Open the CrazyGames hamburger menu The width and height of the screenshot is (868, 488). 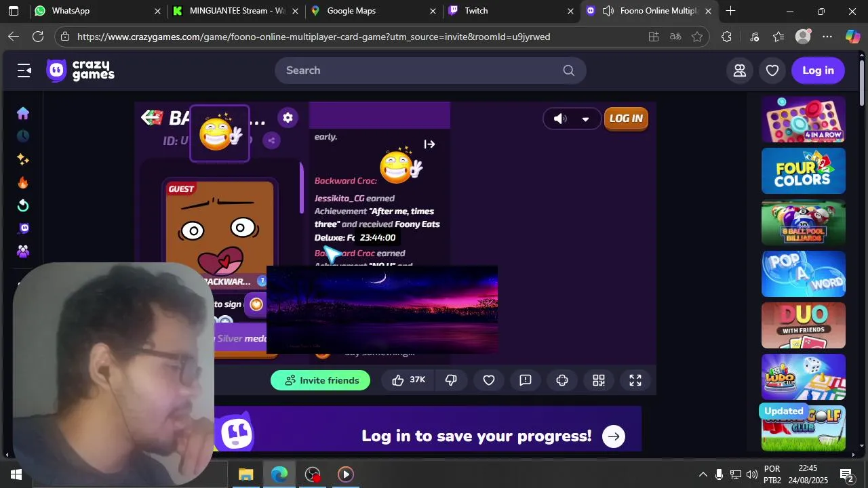tap(24, 70)
